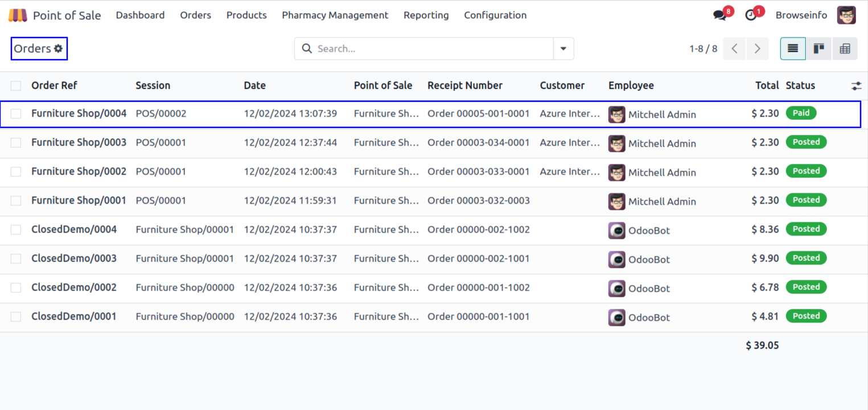Switch to kanban view
Screen dimensions: 868x410
pyautogui.click(x=818, y=49)
